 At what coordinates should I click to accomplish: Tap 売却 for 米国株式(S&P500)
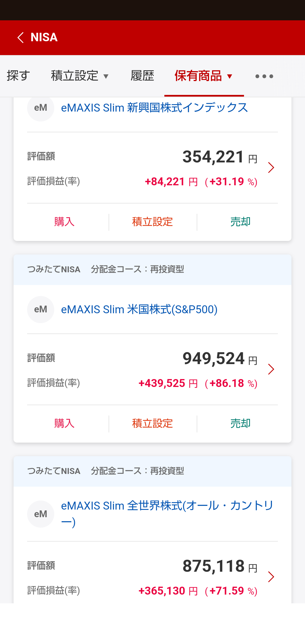coord(240,424)
